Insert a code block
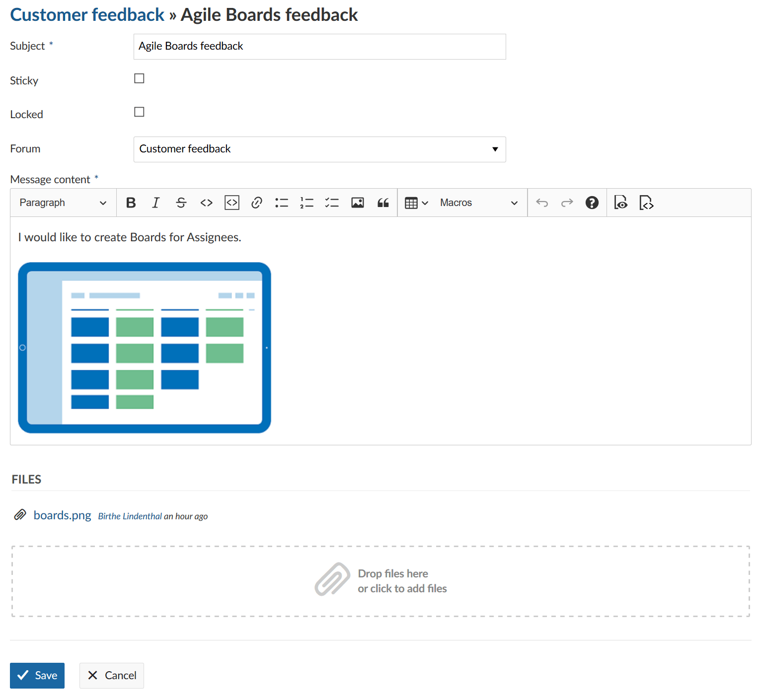Viewport: 760px width, 700px height. tap(232, 203)
